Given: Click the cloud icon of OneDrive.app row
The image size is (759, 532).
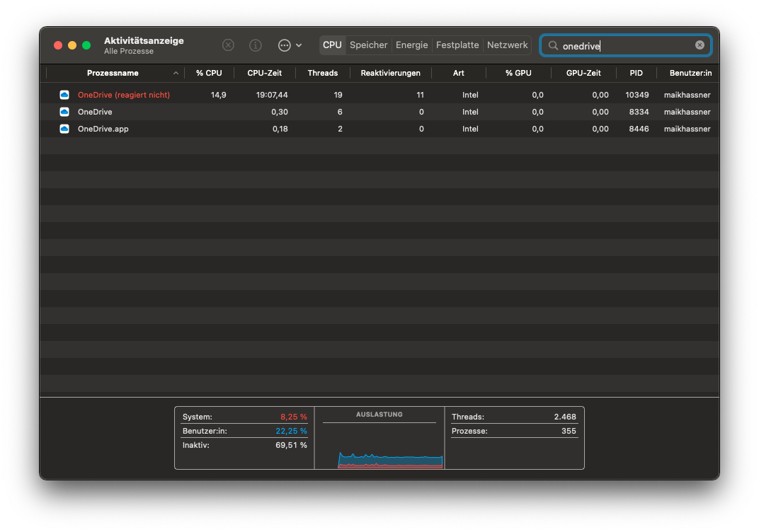Looking at the screenshot, I should [64, 129].
